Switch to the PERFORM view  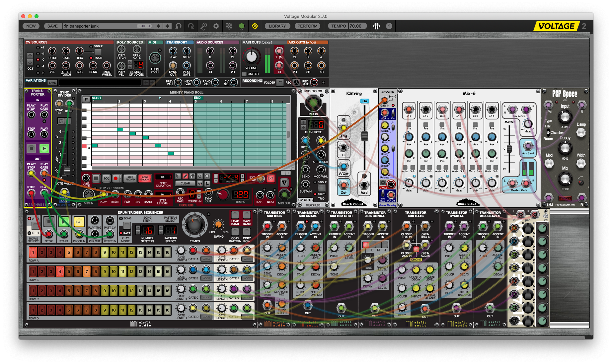coord(307,26)
